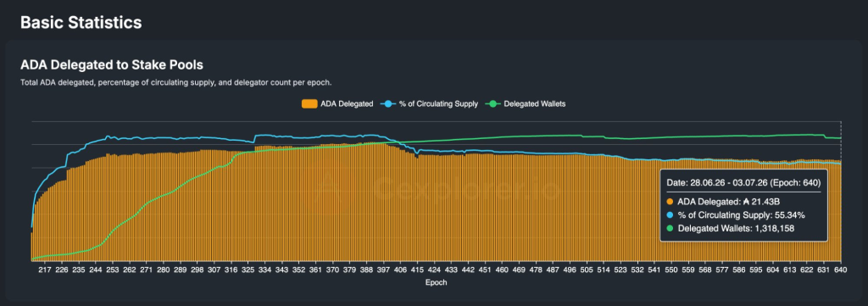868x306 pixels.
Task: Click epoch 370 axis label
Action: 332,270
